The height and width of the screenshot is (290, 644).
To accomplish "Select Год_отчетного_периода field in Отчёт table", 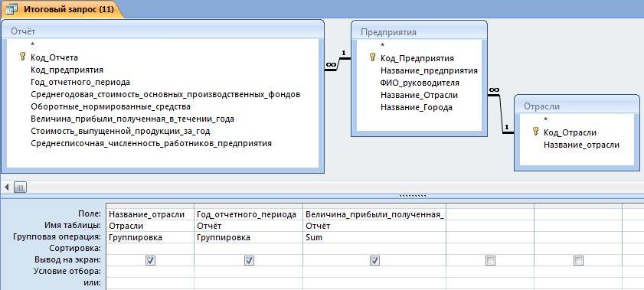I will [80, 82].
